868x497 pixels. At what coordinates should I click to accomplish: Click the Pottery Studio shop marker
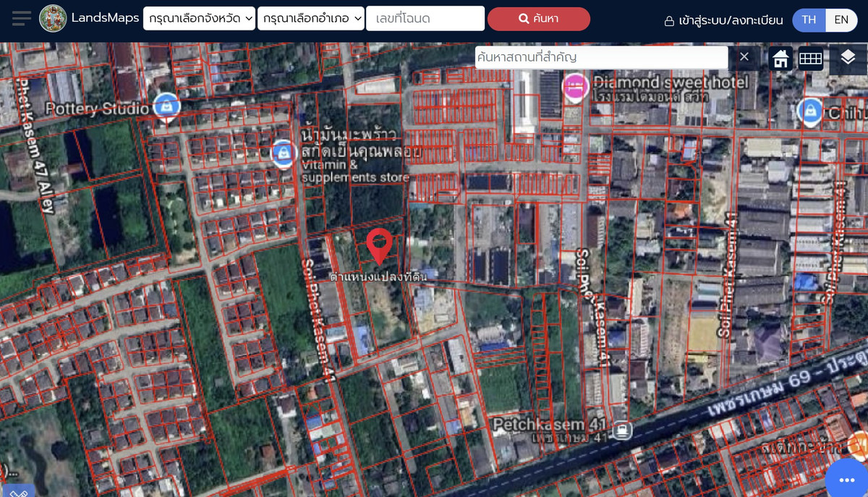[167, 107]
